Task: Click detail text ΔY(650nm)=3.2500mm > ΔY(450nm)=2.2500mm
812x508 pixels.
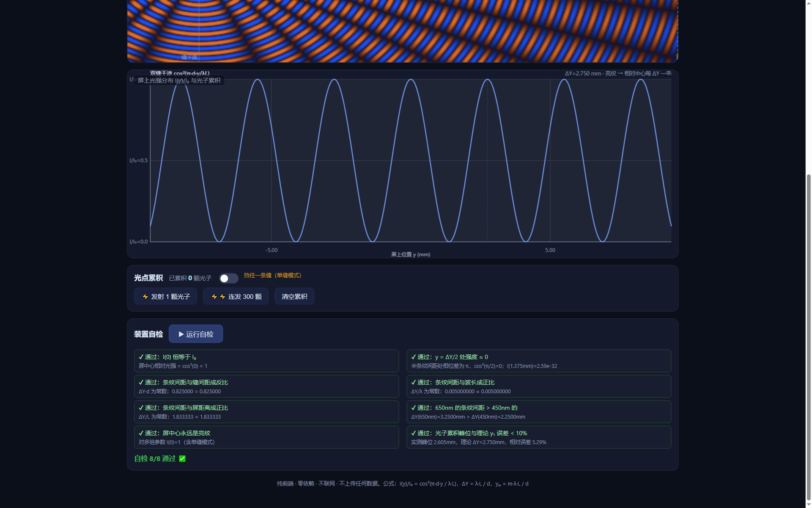Action: pyautogui.click(x=468, y=417)
